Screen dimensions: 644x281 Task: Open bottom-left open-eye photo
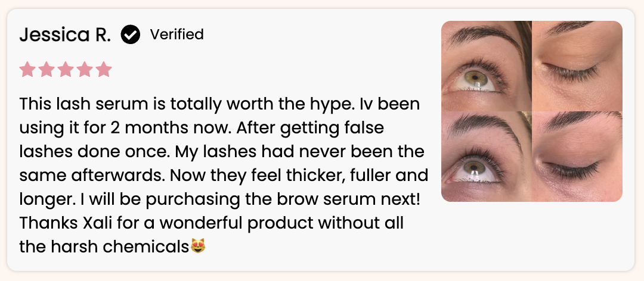(487, 157)
